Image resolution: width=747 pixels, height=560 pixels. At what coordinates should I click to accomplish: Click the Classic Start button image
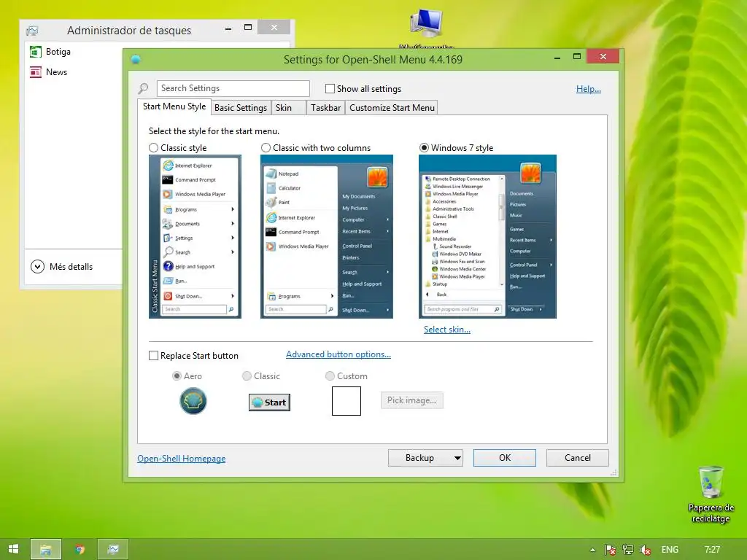(x=269, y=402)
